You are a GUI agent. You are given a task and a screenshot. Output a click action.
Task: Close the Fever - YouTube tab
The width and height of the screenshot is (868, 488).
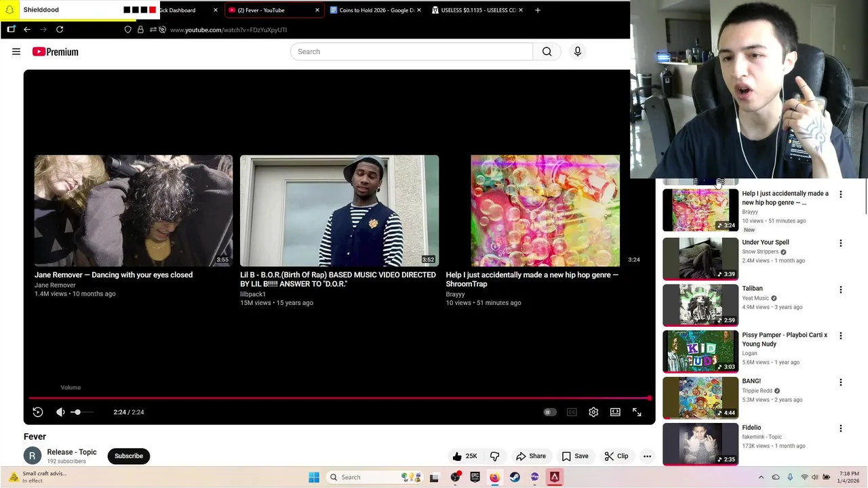(317, 10)
